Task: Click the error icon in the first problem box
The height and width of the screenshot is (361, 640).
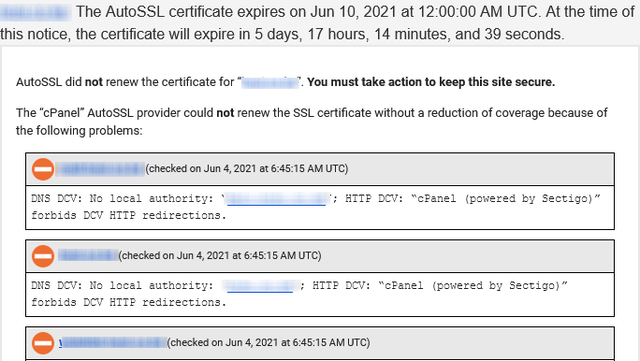Action: 43,169
